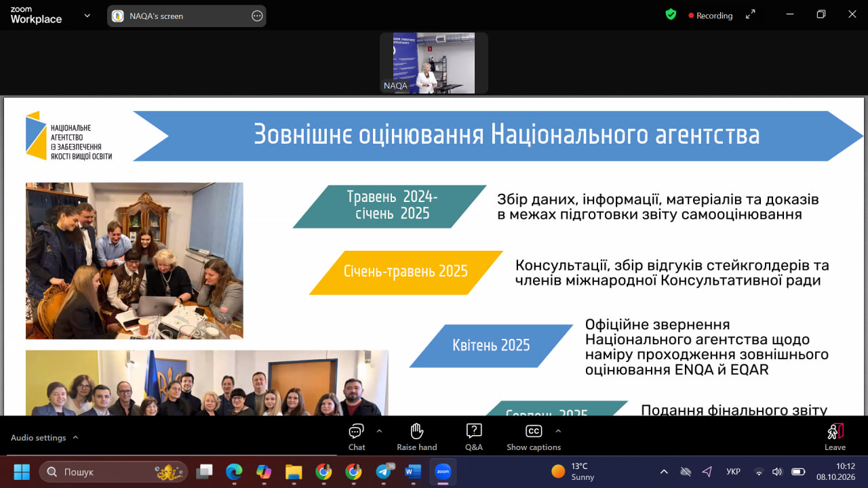
Task: Launch Microsoft Edge from the taskbar
Action: click(x=234, y=472)
